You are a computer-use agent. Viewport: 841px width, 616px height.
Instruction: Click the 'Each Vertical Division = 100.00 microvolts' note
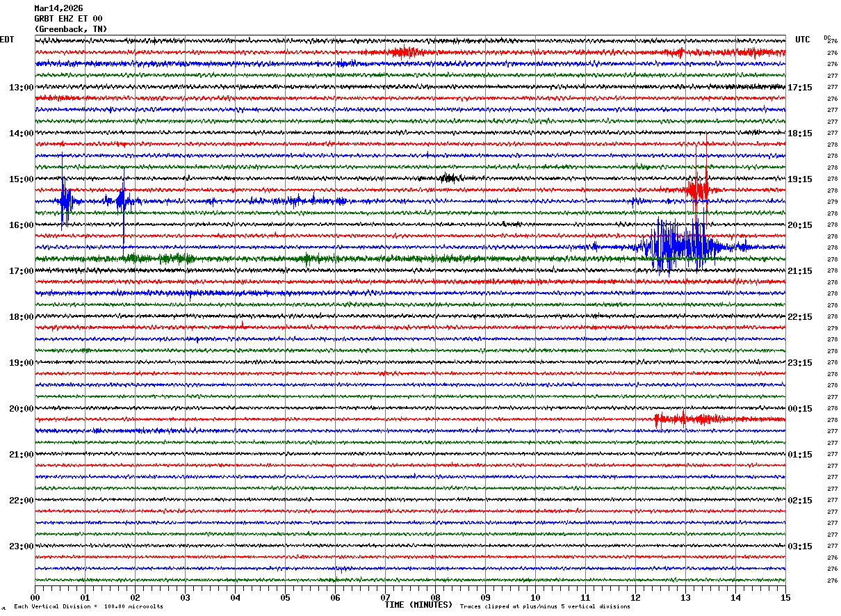tap(88, 607)
